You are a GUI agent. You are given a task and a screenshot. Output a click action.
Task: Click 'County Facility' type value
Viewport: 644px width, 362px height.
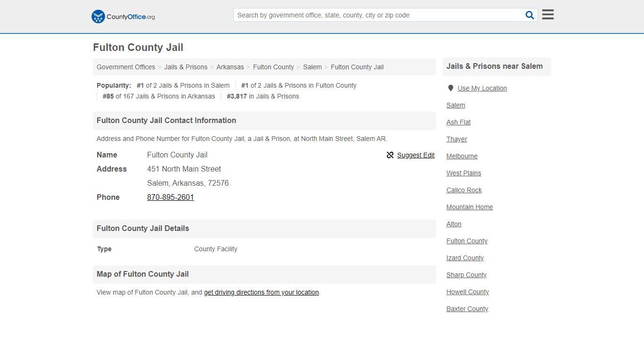(216, 249)
